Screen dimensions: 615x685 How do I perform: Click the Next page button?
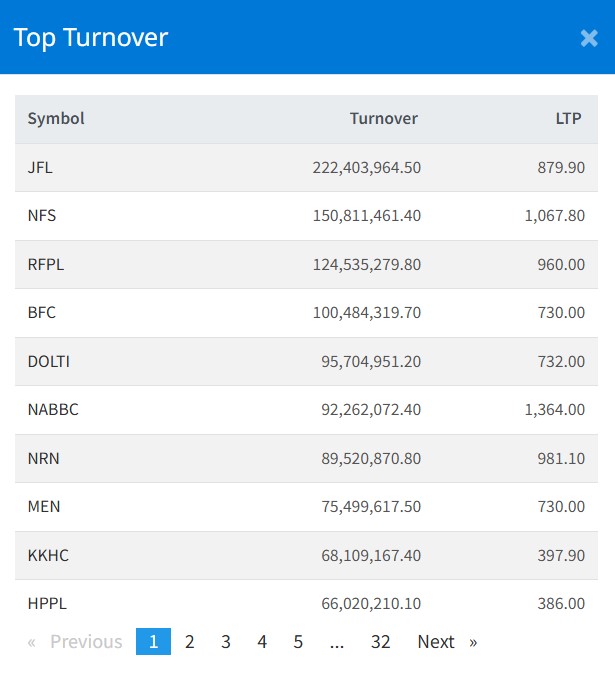(446, 642)
